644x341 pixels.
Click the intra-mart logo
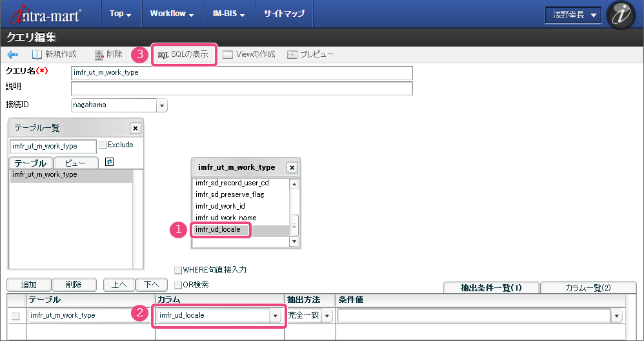pyautogui.click(x=45, y=14)
